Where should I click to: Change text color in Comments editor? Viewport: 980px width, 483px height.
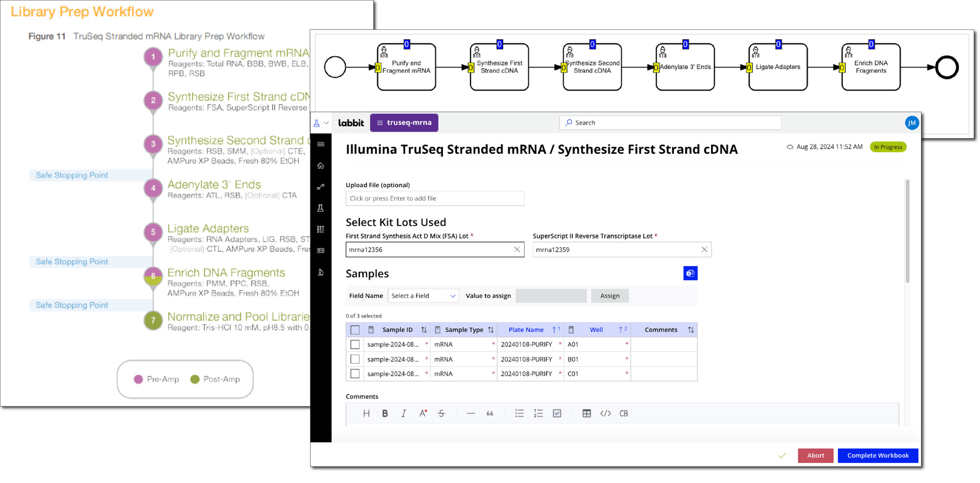(423, 413)
